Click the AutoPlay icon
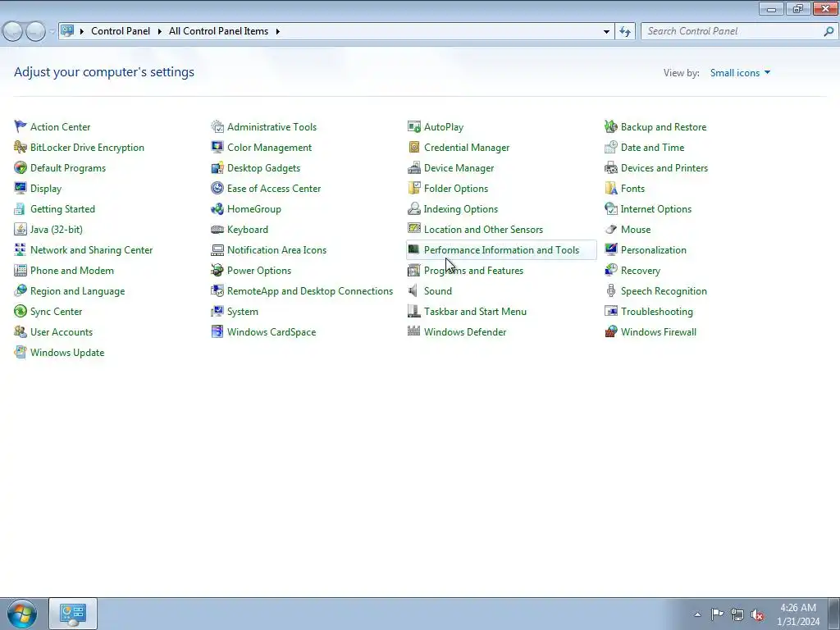The width and height of the screenshot is (840, 630). pyautogui.click(x=414, y=127)
